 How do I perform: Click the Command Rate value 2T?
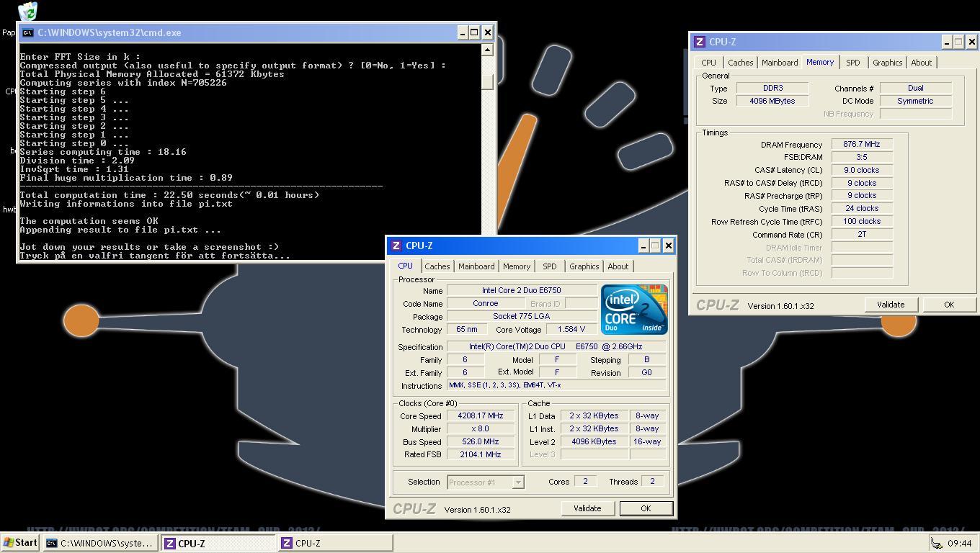[862, 234]
